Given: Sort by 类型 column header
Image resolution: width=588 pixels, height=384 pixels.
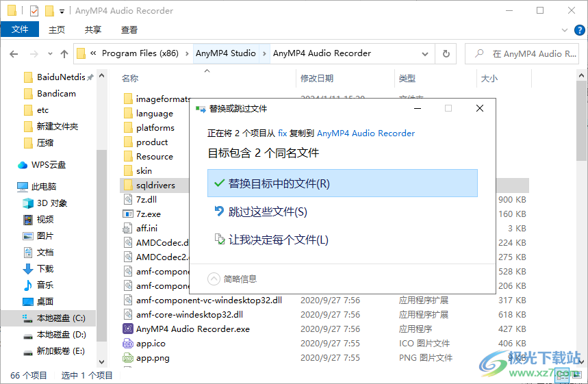Looking at the screenshot, I should [x=407, y=79].
